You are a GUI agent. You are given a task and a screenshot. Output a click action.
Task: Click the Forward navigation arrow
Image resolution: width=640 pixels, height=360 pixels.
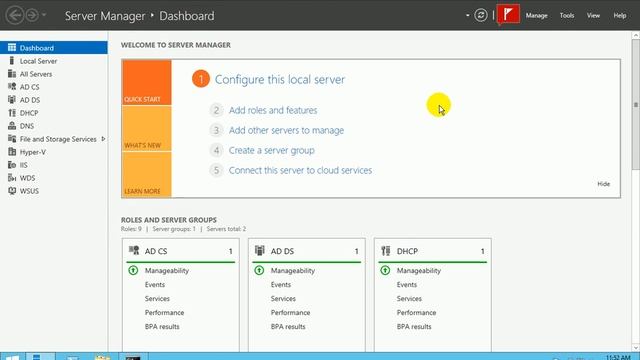pos(32,16)
